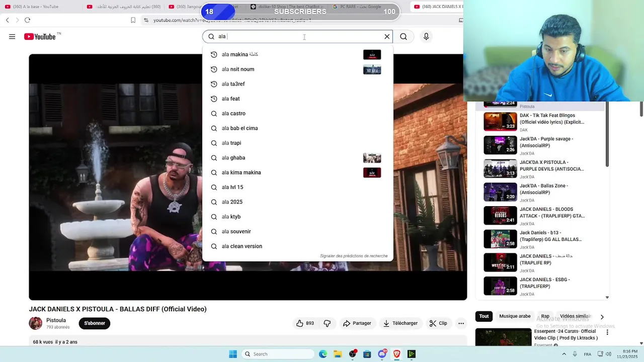Select suggestion 'ala makina' from history

coord(297,54)
